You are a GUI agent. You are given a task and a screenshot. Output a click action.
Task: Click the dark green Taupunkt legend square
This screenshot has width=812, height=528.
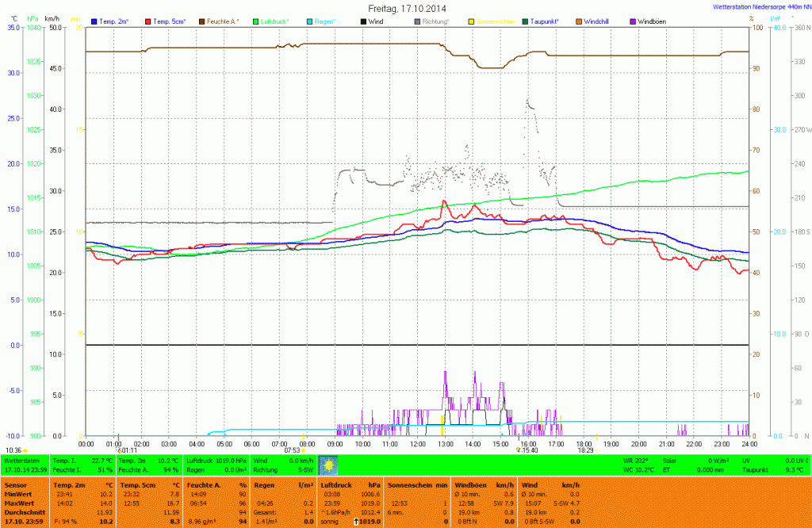[x=524, y=21]
